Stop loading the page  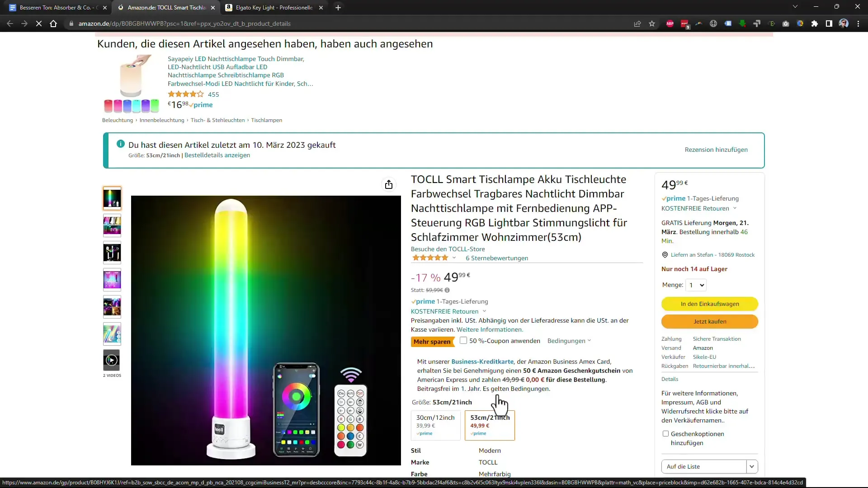pyautogui.click(x=39, y=23)
